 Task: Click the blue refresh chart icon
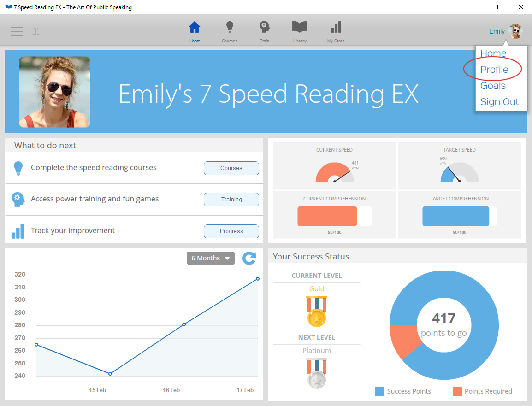(249, 258)
